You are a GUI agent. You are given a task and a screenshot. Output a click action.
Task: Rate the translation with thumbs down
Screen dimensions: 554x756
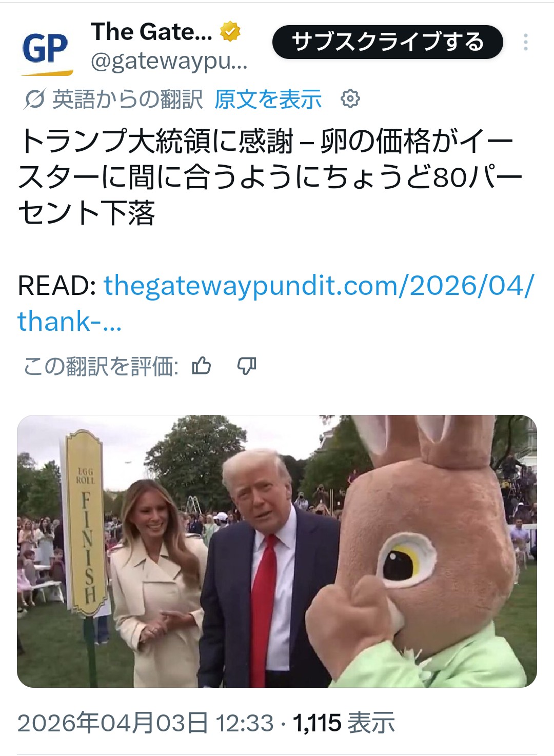[x=247, y=366]
